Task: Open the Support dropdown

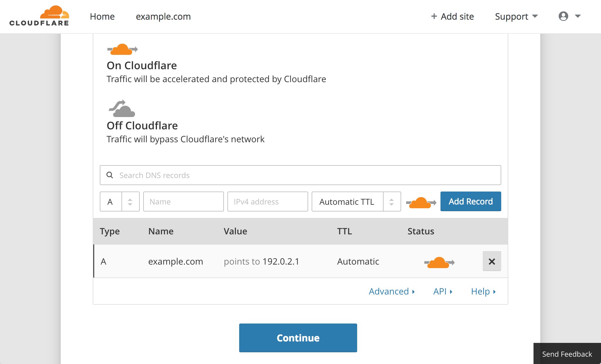Action: click(x=516, y=16)
